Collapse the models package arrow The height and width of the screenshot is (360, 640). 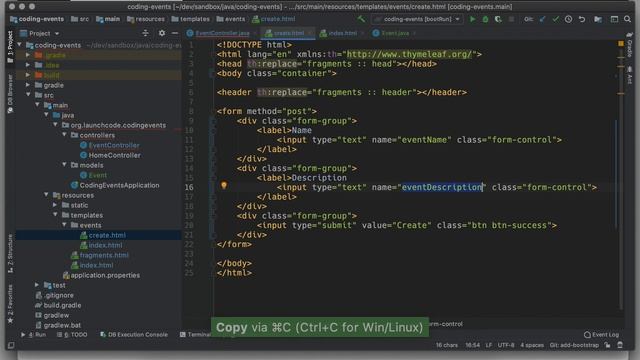pos(64,164)
